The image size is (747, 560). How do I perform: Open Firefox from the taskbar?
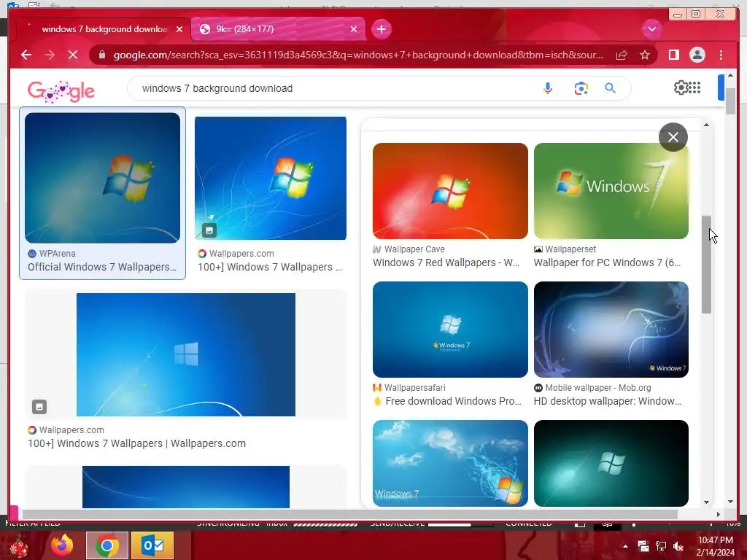(x=62, y=545)
